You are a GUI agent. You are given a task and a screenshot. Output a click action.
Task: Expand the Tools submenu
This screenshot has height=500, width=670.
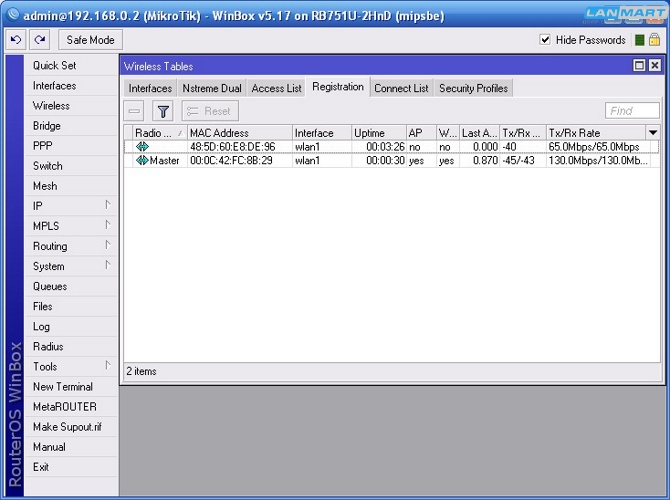[x=108, y=366]
